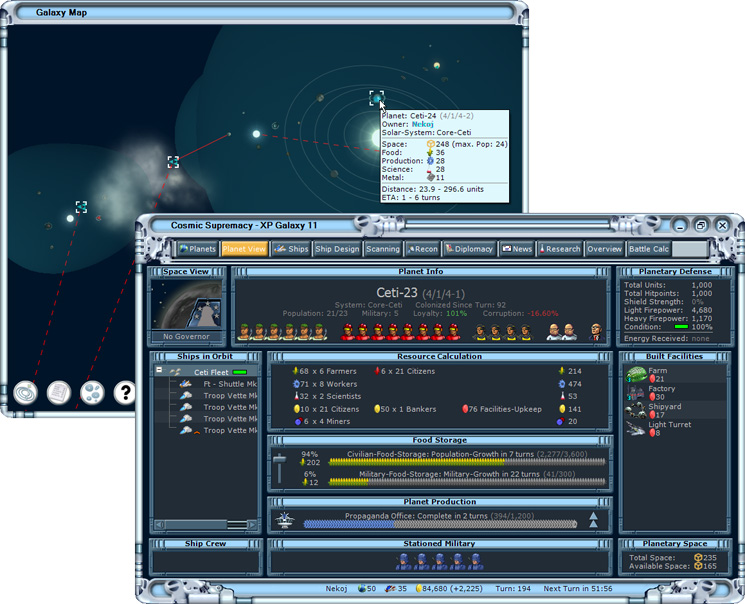
Task: Click the '6 x 4 Miners' resource line
Action: [x=322, y=422]
